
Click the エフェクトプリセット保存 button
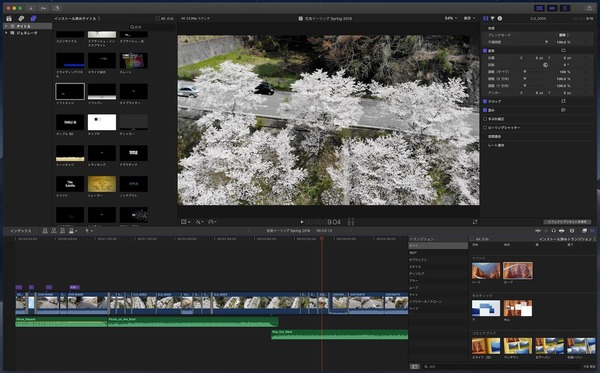click(x=567, y=222)
